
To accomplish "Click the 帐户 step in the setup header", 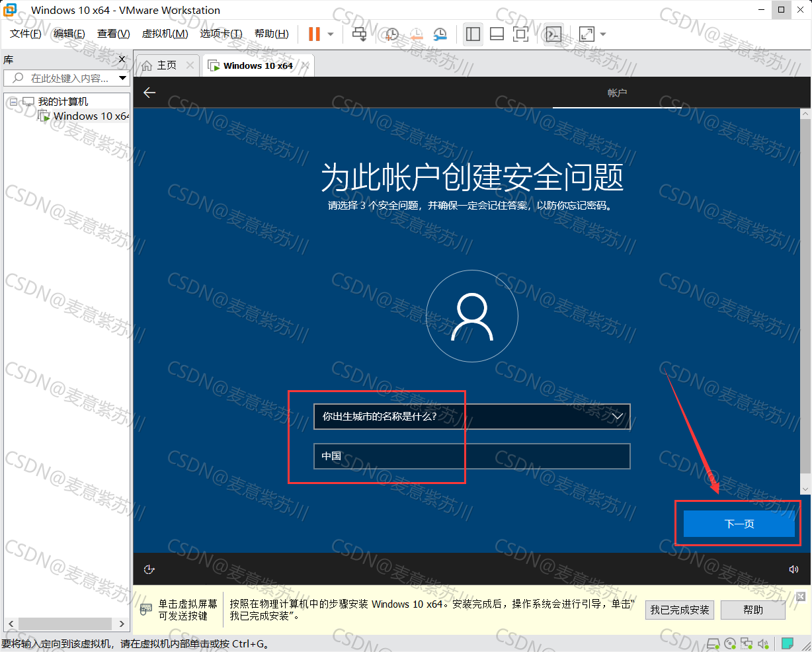I will coord(617,93).
